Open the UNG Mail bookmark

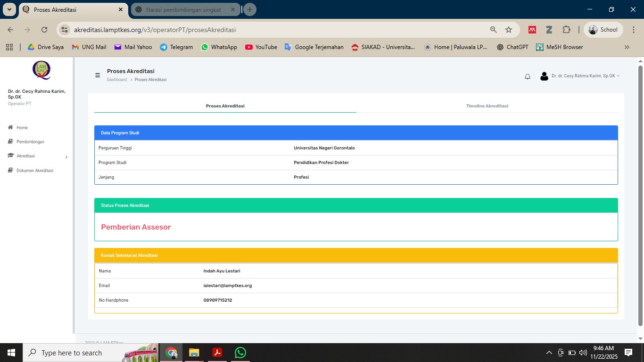[x=89, y=47]
